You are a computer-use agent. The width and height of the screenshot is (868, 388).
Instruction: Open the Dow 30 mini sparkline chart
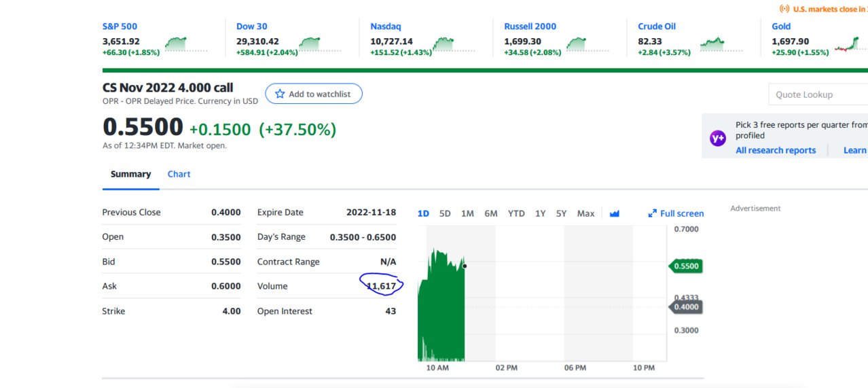pyautogui.click(x=320, y=44)
